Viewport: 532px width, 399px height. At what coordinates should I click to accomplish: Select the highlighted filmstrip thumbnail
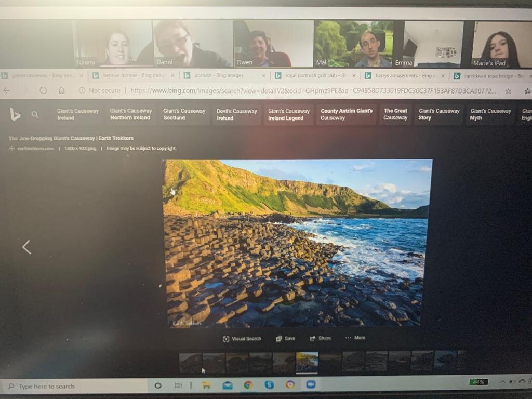pos(307,362)
